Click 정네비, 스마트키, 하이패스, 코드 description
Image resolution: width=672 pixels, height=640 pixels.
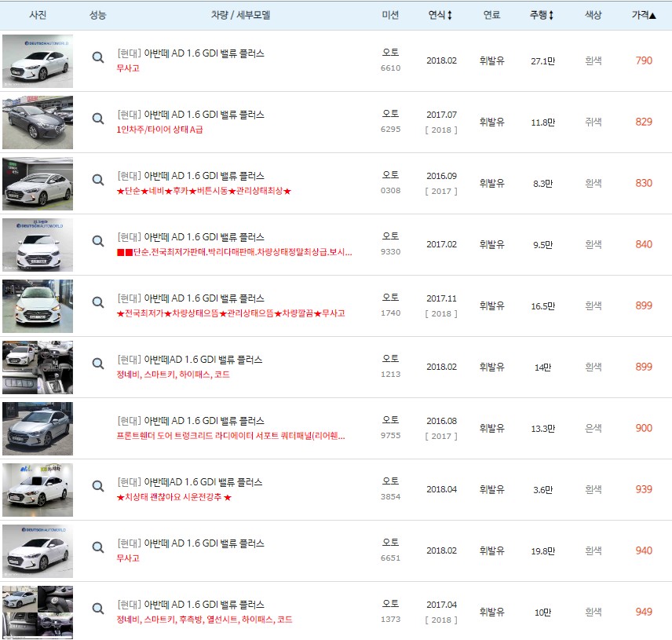click(x=173, y=375)
